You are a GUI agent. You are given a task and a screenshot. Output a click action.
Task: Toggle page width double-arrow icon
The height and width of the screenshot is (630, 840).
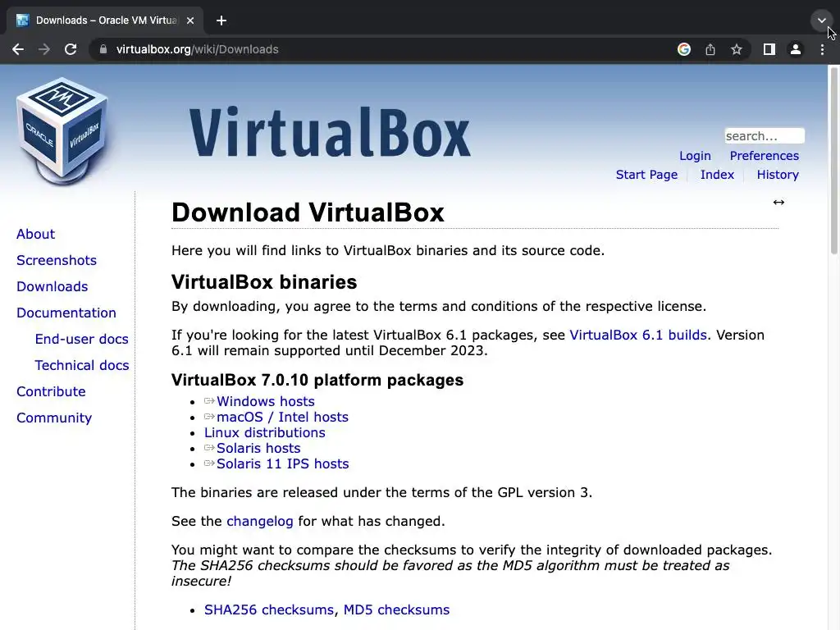pos(779,202)
